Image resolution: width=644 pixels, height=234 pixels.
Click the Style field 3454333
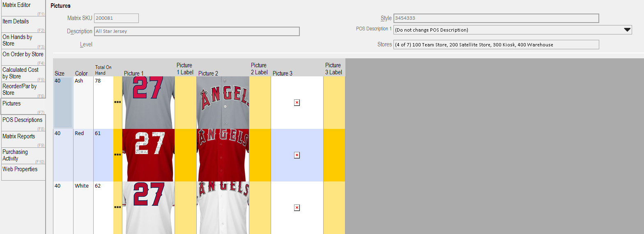[x=496, y=18]
